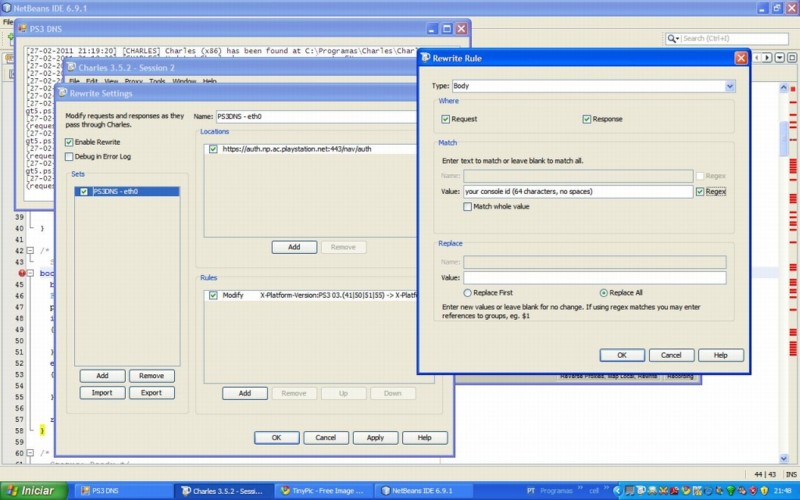This screenshot has width=800, height=500.
Task: Enable Match whole value
Action: coord(468,206)
